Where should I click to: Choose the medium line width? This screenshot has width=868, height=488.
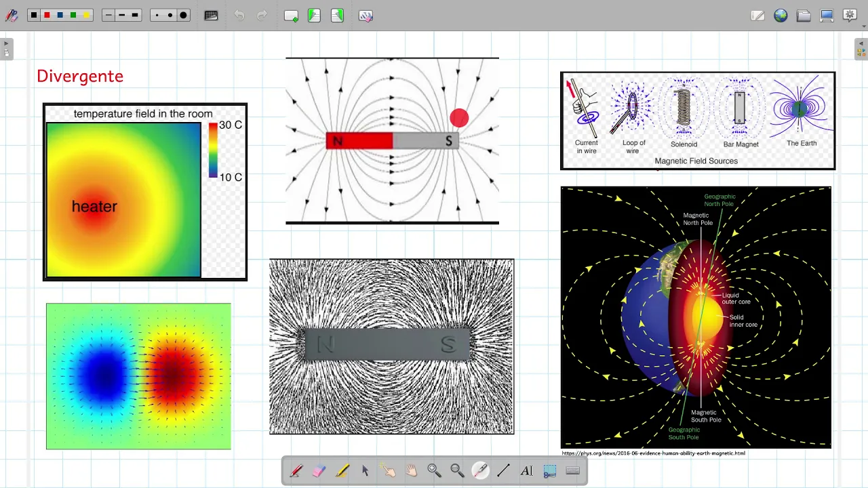122,15
